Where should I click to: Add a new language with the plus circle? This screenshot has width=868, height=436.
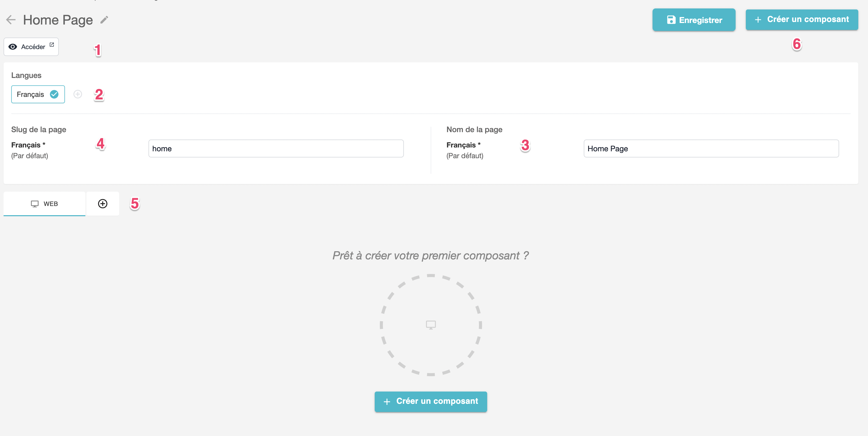point(78,94)
